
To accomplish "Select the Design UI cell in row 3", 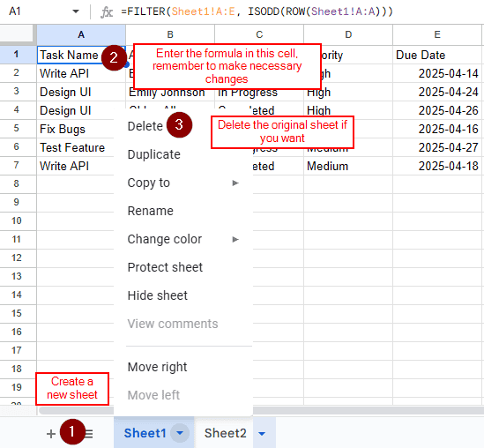I will 81,92.
